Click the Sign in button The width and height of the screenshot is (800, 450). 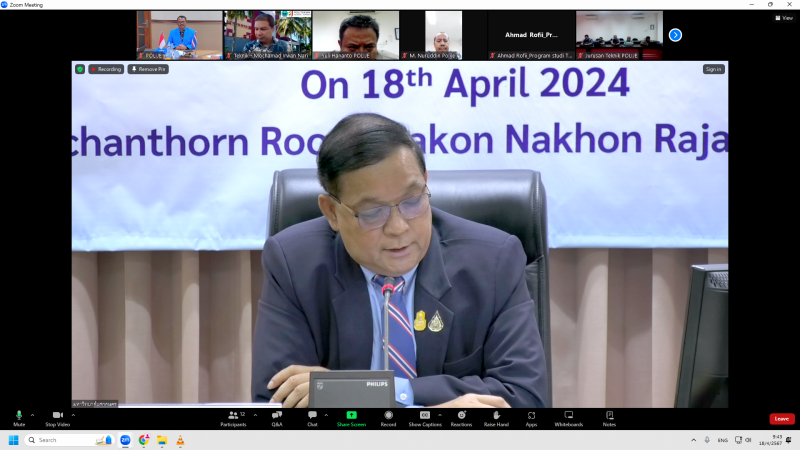point(713,69)
